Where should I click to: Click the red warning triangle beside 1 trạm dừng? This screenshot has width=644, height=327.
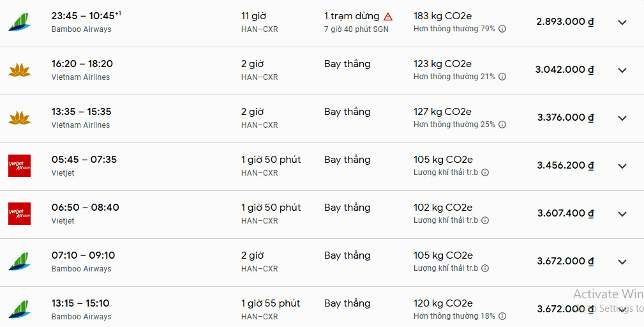388,17
